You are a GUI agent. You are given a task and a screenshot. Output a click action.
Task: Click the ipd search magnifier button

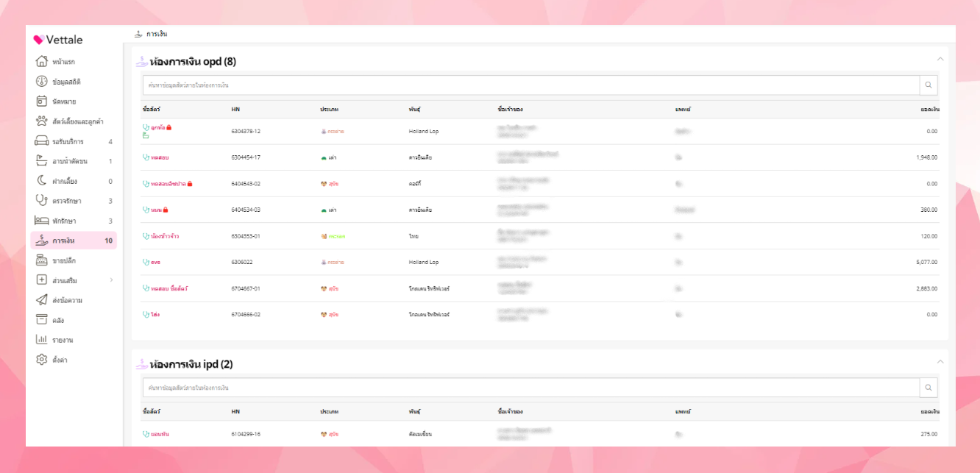[x=928, y=388]
